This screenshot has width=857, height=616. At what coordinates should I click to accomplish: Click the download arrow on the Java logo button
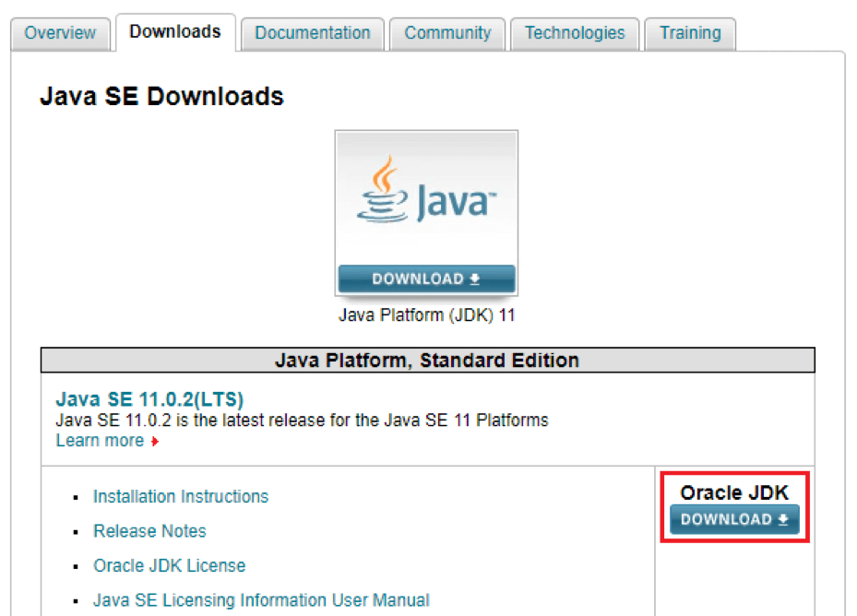(x=476, y=278)
